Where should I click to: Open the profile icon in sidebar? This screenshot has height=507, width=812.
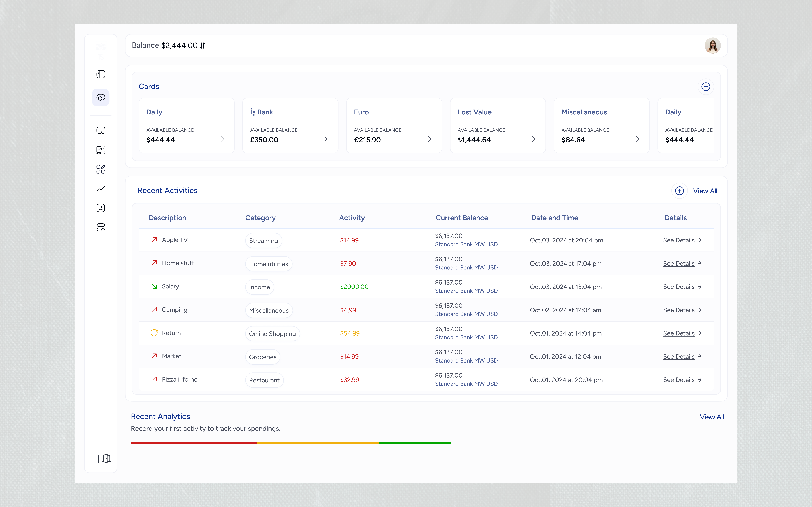(x=101, y=208)
